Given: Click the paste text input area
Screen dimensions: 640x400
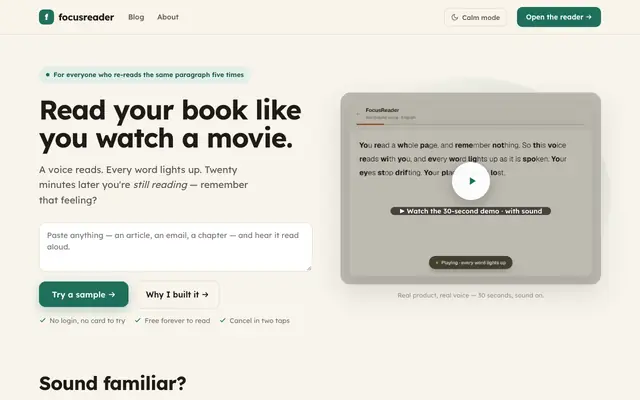Looking at the screenshot, I should click(176, 247).
